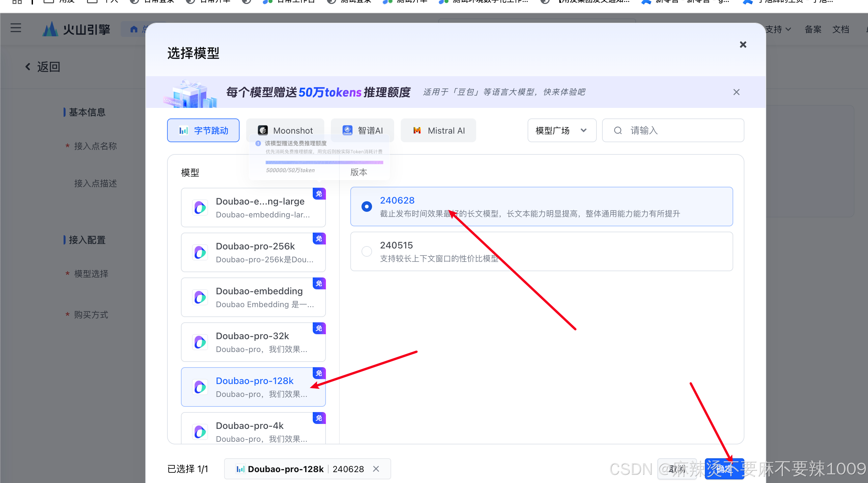Select version 240628 radio button

click(366, 207)
